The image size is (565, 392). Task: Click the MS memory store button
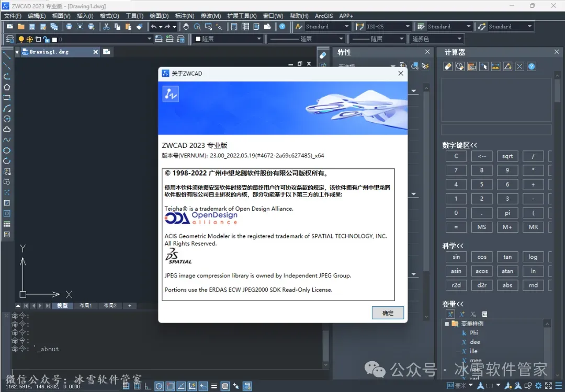[481, 227]
